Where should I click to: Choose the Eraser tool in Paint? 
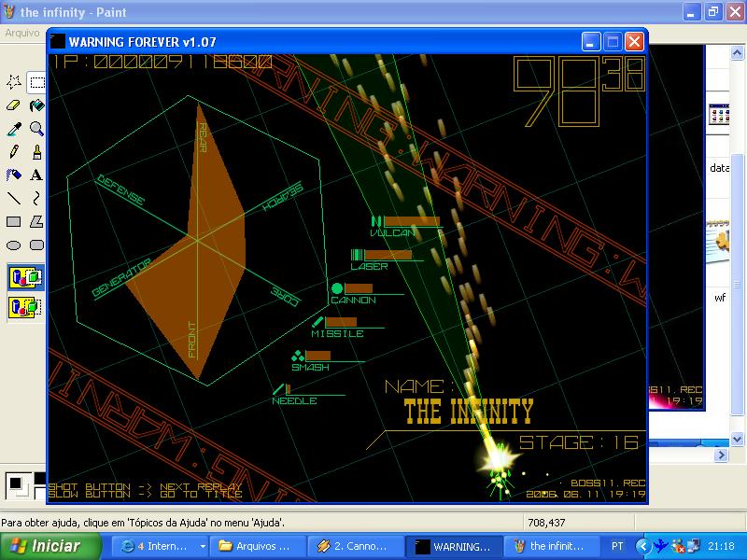coord(14,105)
